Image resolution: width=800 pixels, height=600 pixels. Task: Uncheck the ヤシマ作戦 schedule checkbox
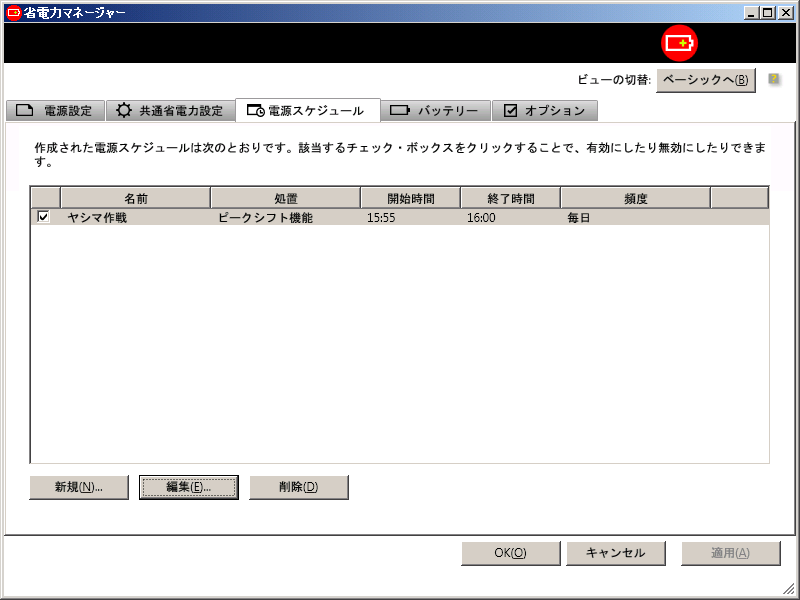pyautogui.click(x=43, y=217)
